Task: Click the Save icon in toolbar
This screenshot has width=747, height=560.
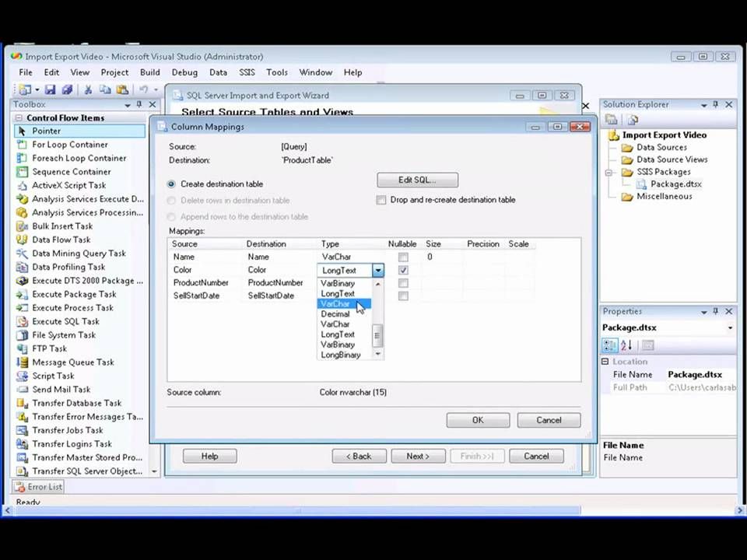Action: (50, 89)
